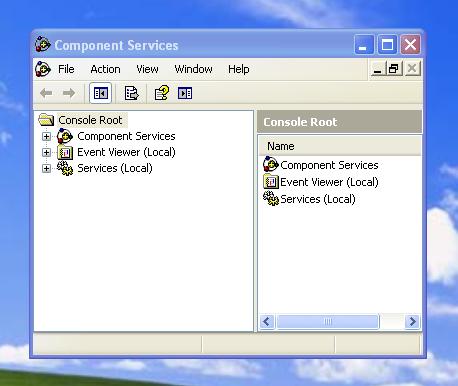Viewport: 458px width, 386px height.
Task: Toggle the Show/Hide Console Tree button
Action: tap(100, 93)
